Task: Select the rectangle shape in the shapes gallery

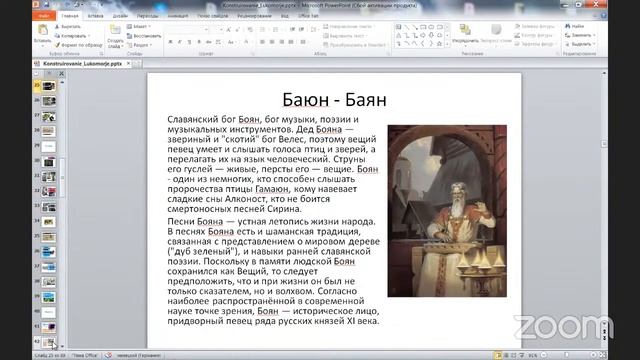Action: pyautogui.click(x=423, y=27)
